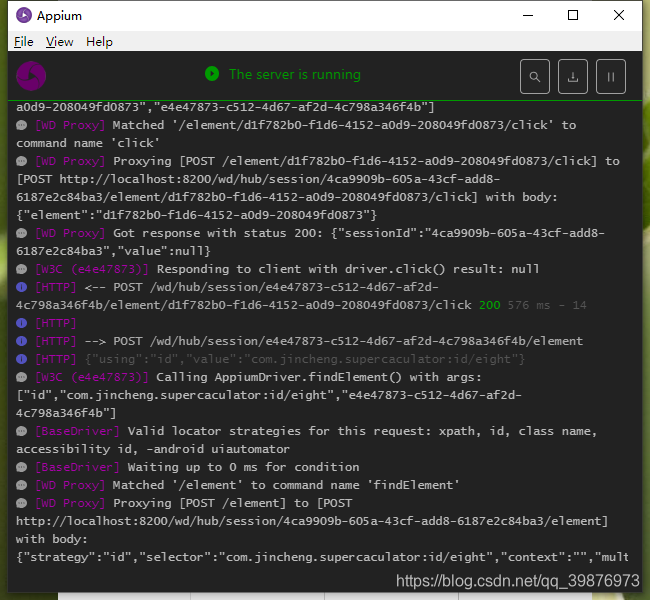650x600 pixels.
Task: Click 'Got response with status 200' log line
Action: pos(310,242)
